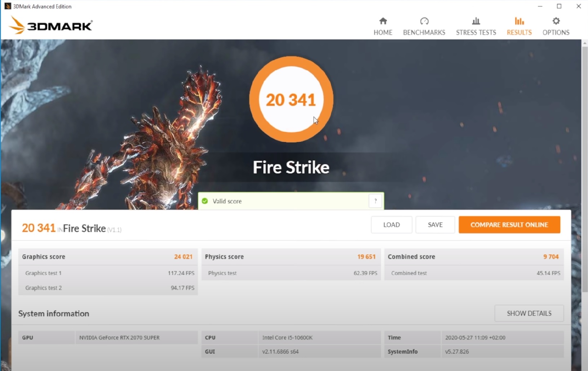Go to the STRESS TESTS tab label
588x371 pixels.
[x=476, y=32]
